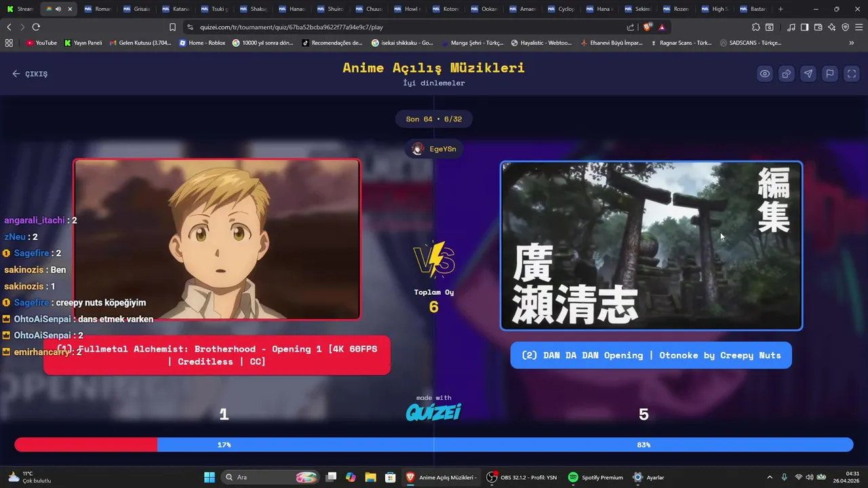
Task: Open the Gelen Kutusu Gmail bookmark
Action: click(140, 43)
